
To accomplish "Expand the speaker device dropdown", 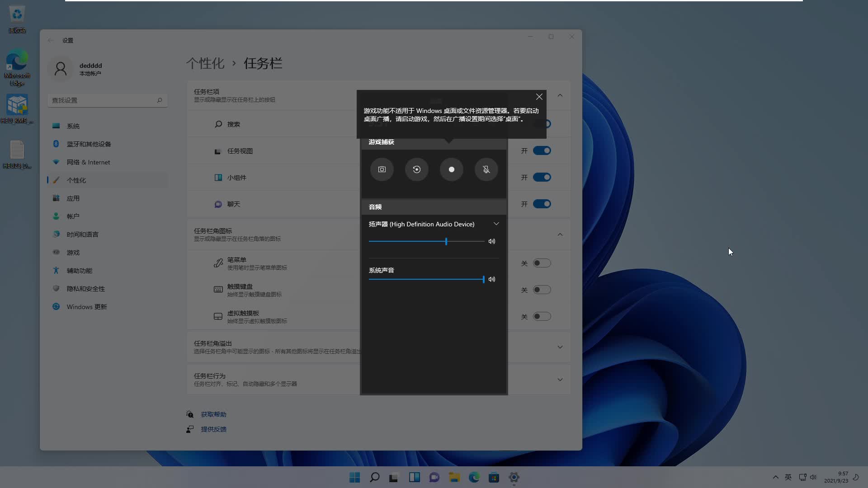I will pos(496,224).
